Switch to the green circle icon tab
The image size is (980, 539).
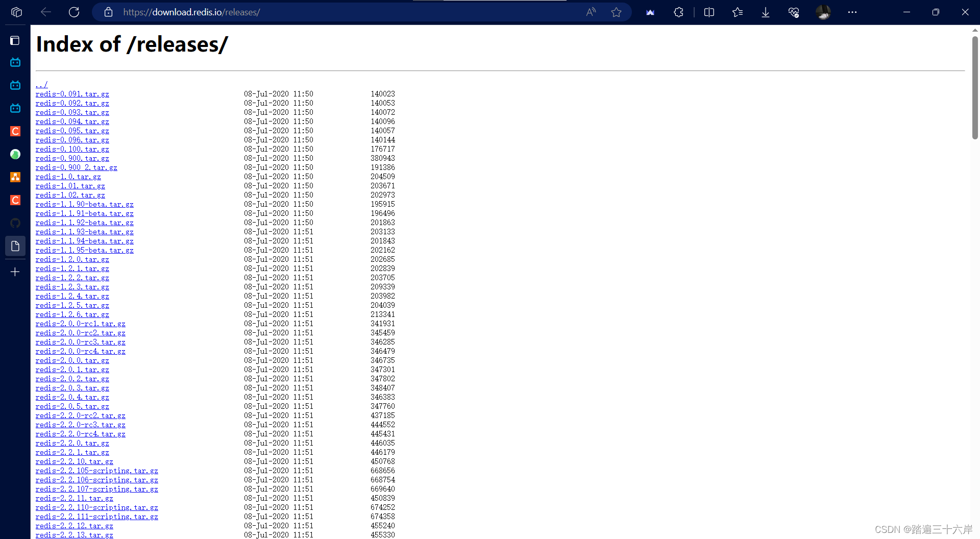coord(15,154)
